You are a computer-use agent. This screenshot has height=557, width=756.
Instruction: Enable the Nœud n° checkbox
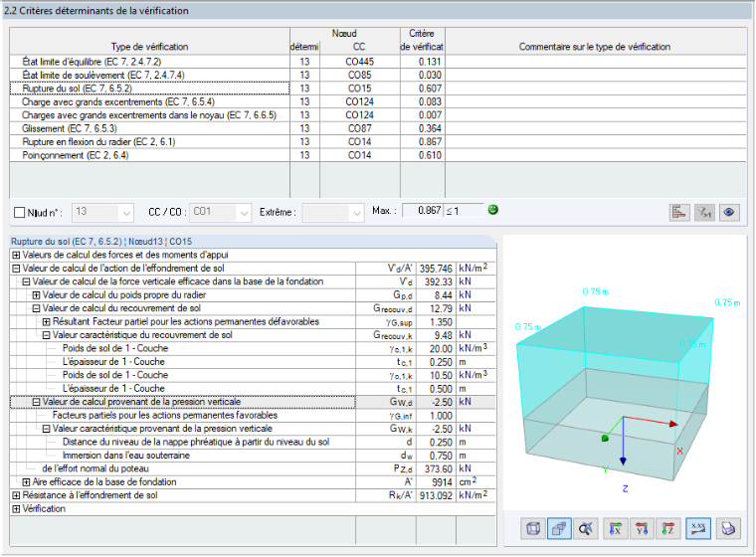19,213
